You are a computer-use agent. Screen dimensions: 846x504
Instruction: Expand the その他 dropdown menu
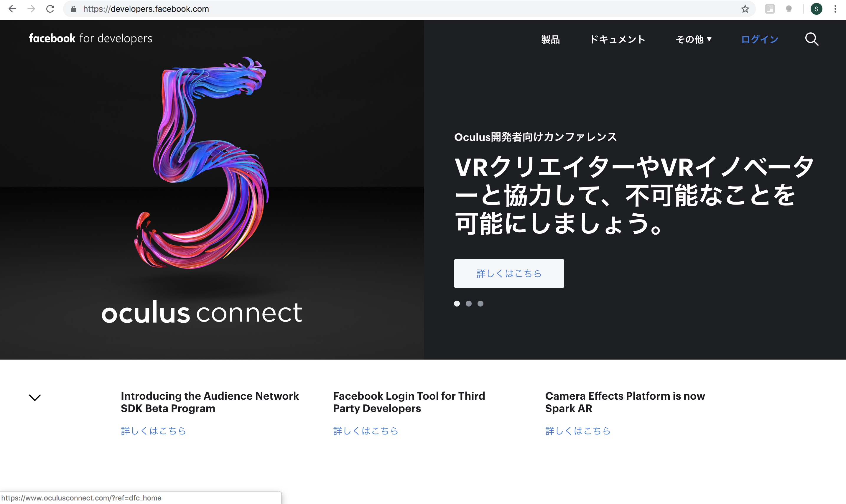(x=693, y=39)
